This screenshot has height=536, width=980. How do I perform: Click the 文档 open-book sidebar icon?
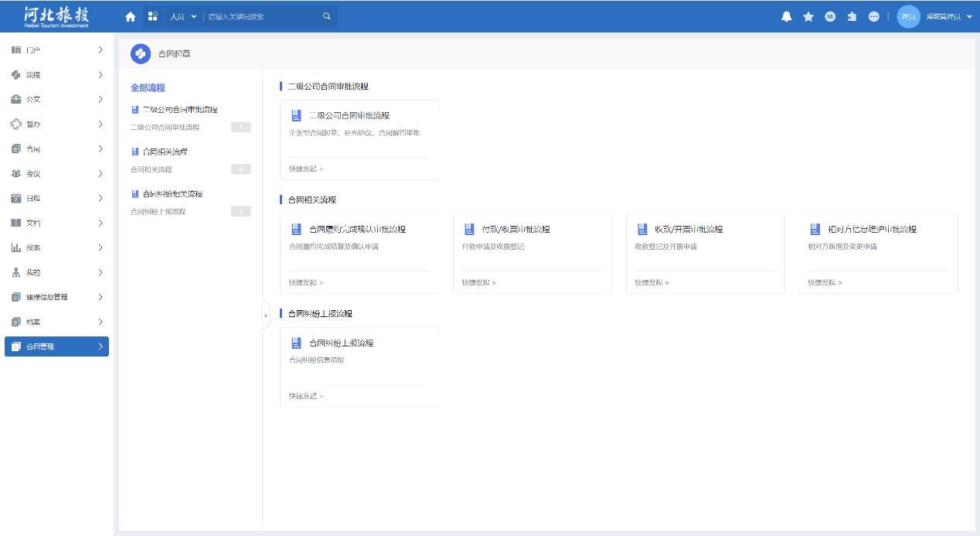pos(16,224)
